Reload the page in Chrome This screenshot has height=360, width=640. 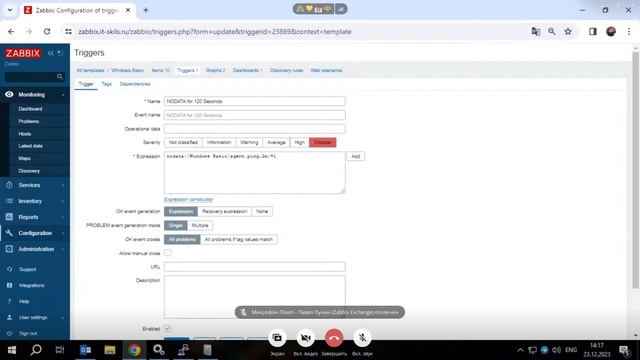47,31
